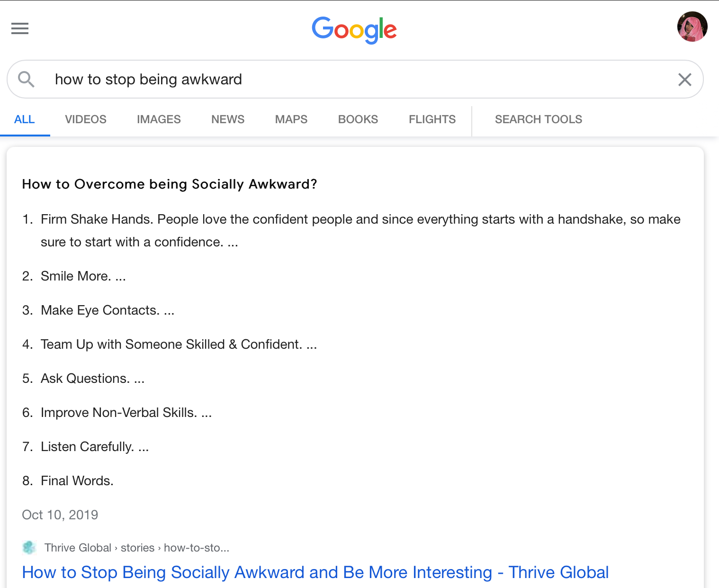Open the hamburger menu icon
Image resolution: width=719 pixels, height=588 pixels.
20,28
